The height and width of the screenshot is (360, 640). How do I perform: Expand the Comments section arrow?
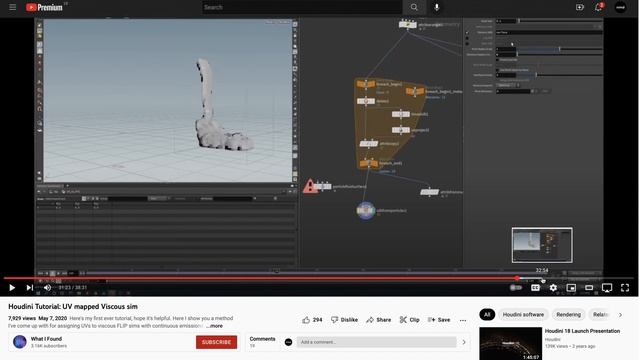(x=464, y=342)
